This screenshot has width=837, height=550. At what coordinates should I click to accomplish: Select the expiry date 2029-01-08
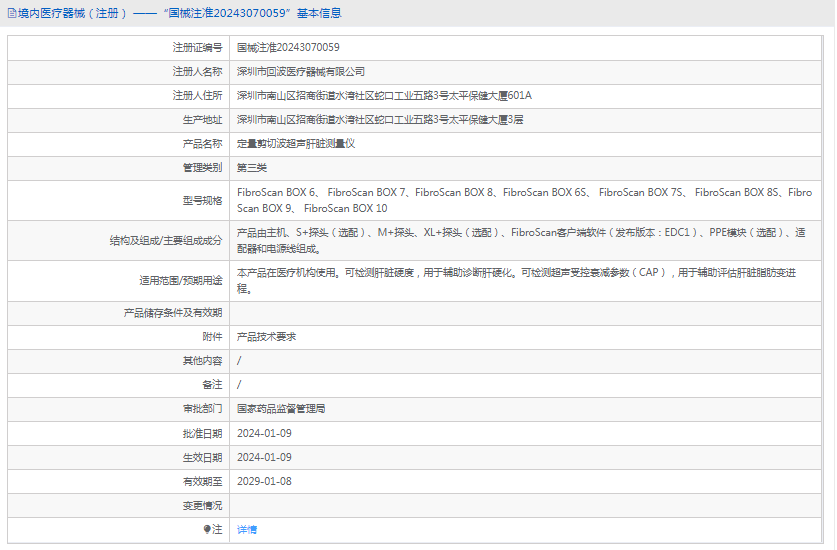point(264,481)
